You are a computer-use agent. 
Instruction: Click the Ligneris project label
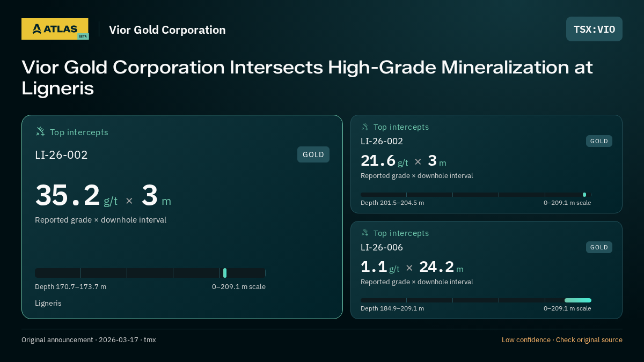click(x=48, y=304)
